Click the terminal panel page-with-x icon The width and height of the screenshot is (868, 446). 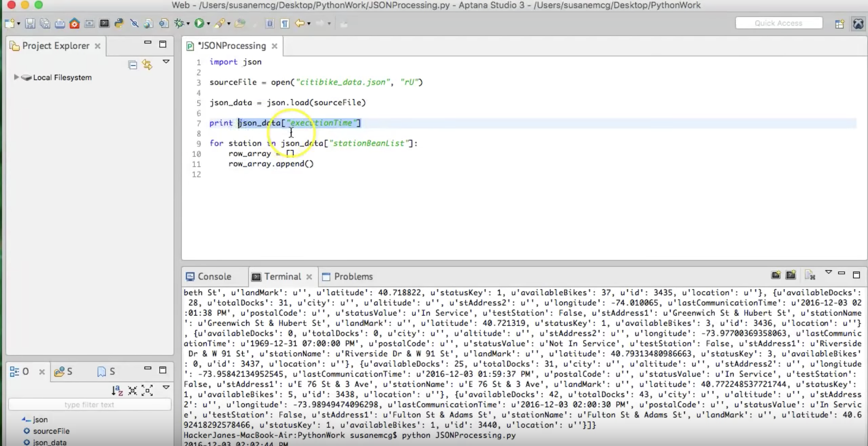(x=810, y=275)
